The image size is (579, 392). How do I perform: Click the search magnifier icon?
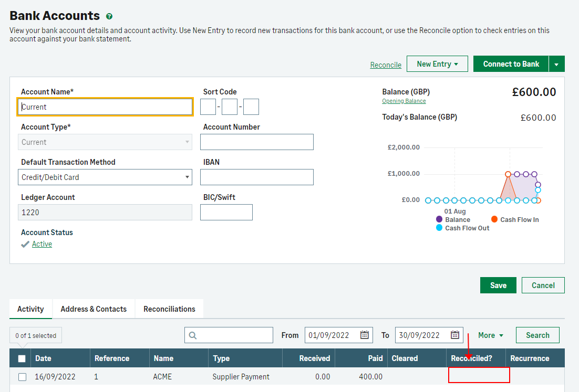click(x=193, y=335)
